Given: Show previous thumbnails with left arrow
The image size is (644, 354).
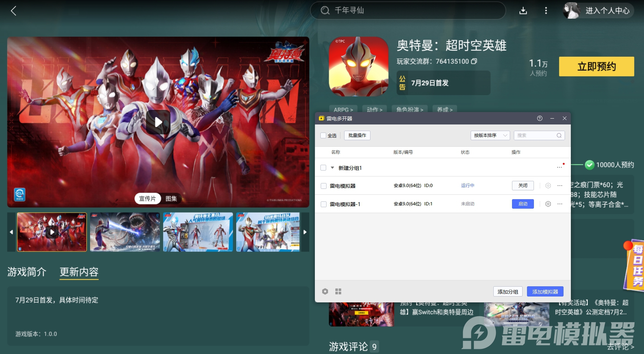Looking at the screenshot, I should pyautogui.click(x=11, y=232).
